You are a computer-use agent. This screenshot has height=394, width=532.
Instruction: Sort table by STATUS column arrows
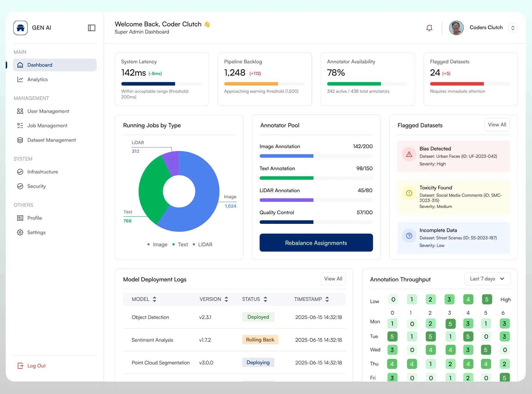(265, 299)
